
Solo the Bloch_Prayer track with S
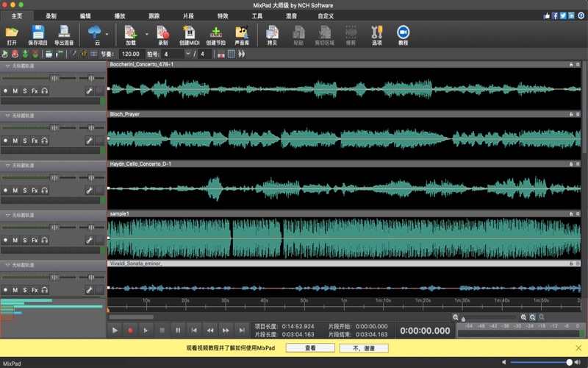[24, 141]
